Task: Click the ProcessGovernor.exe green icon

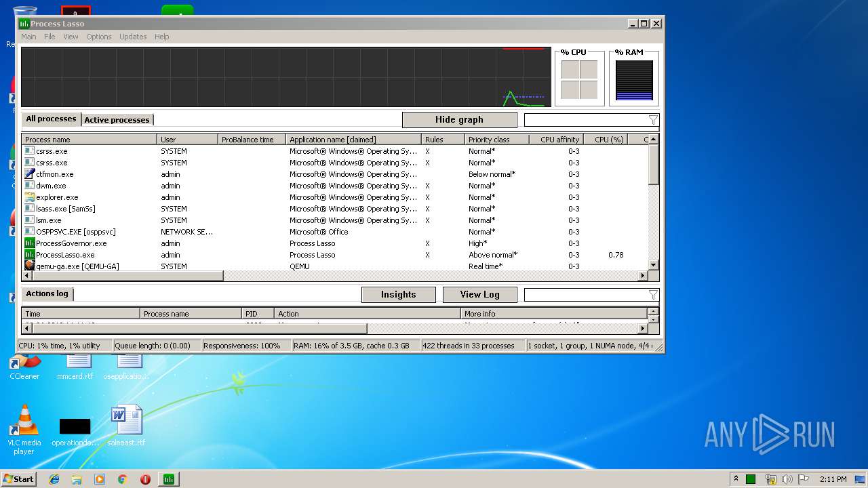Action: [x=29, y=243]
